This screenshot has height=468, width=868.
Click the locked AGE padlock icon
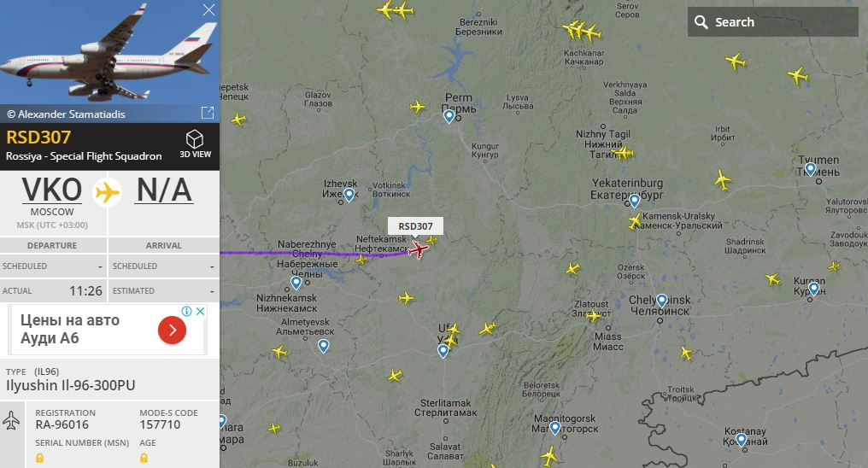pyautogui.click(x=144, y=458)
